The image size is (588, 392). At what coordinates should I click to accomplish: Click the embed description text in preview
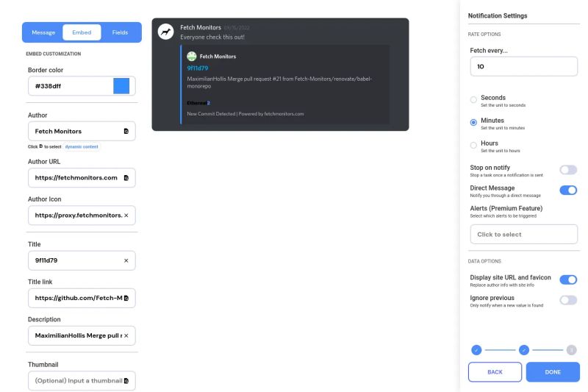[279, 82]
